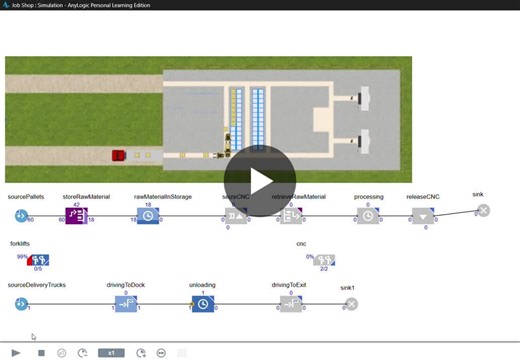Click the 'sourceDeliveryTrucks' label
Screen dimensions: 520x362
tap(37, 285)
